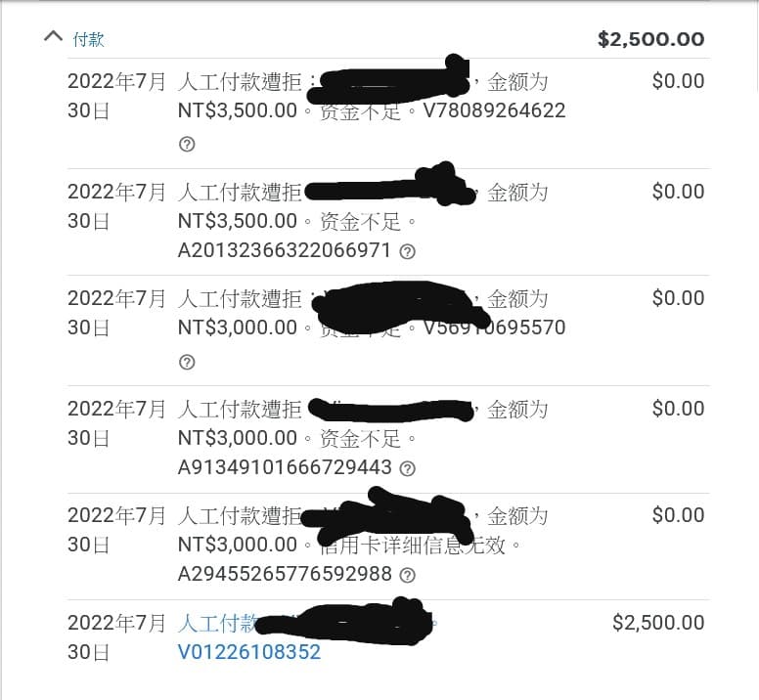759x700 pixels.
Task: Select the A29455265776592988 reference number
Action: tap(284, 575)
